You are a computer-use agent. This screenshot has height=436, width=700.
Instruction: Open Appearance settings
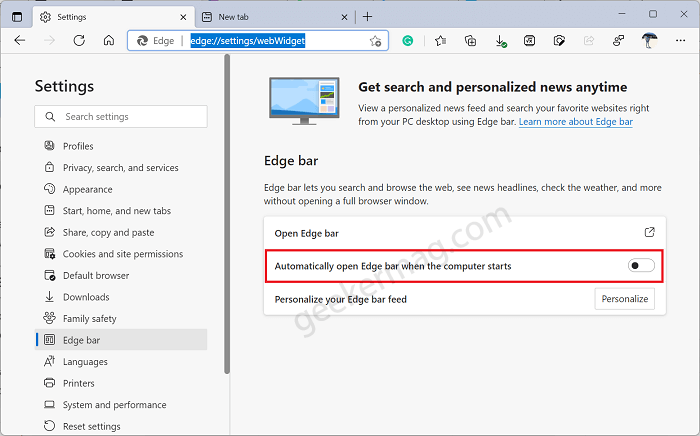tap(121, 189)
